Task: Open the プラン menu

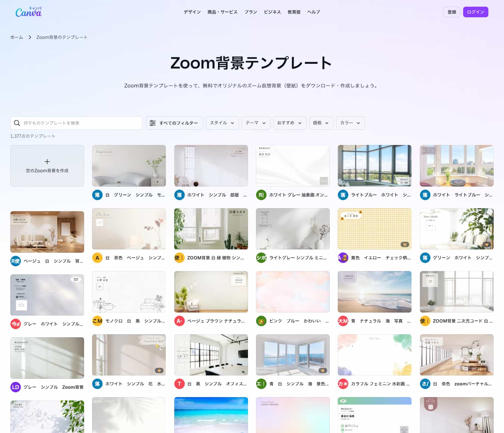Action: (251, 12)
